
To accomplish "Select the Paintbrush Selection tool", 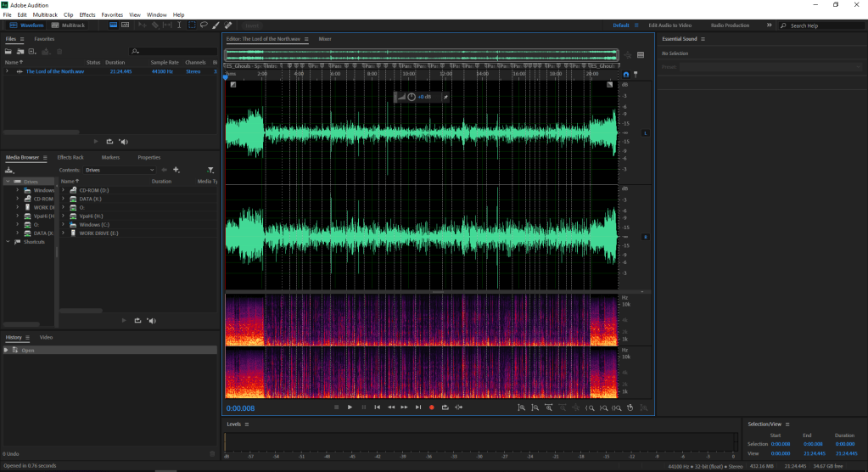I will (x=216, y=25).
